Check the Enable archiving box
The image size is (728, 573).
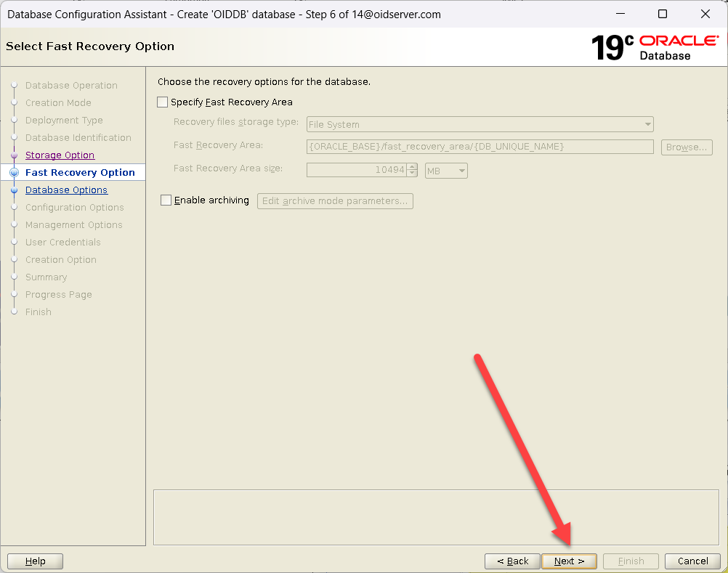click(x=166, y=200)
